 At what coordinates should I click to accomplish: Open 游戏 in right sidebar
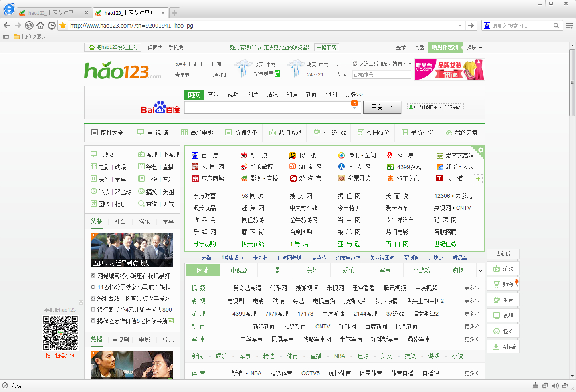coord(503,269)
